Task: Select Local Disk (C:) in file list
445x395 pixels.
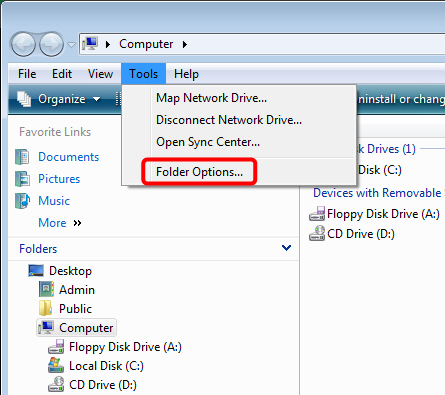Action: tap(380, 170)
